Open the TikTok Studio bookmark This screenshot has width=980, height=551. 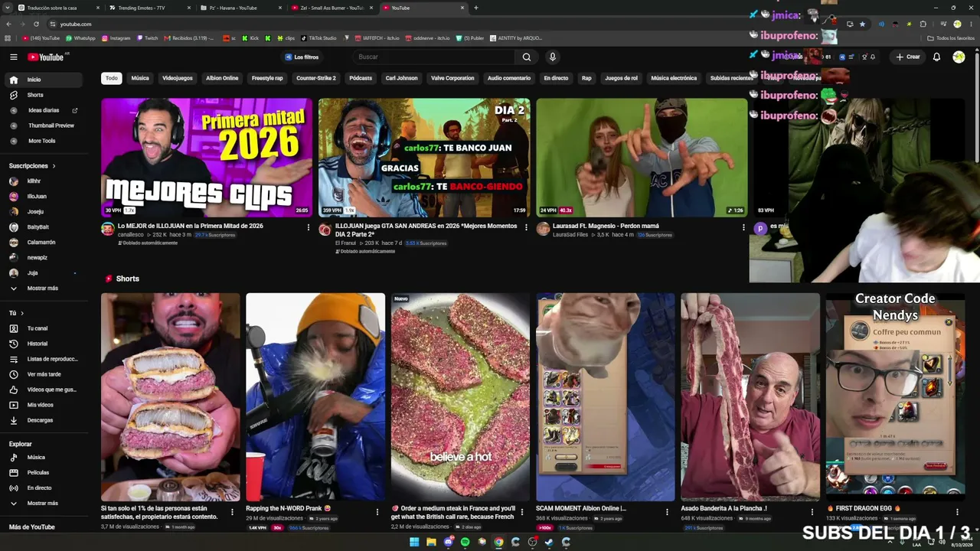(318, 37)
